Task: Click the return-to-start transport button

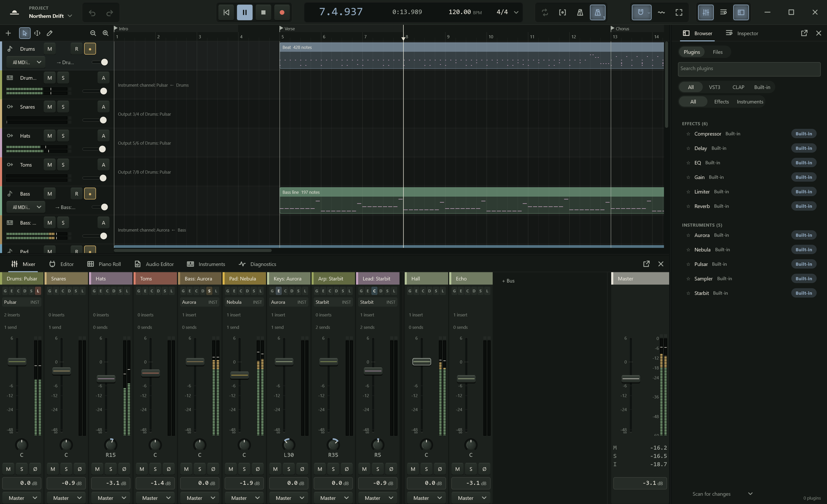Action: (x=226, y=12)
